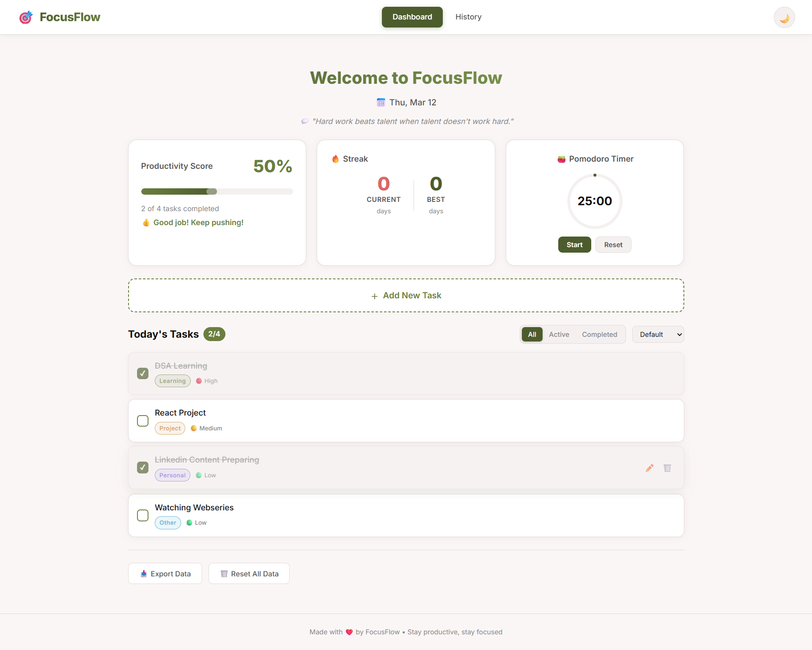Select the Dashboard tab
Screen dimensions: 812x650
tap(412, 17)
